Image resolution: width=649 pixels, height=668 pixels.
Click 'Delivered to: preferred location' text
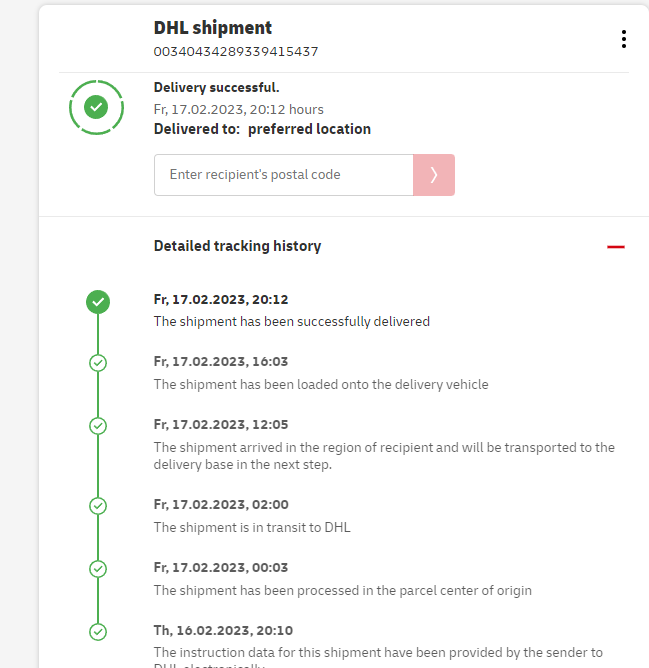pyautogui.click(x=262, y=129)
